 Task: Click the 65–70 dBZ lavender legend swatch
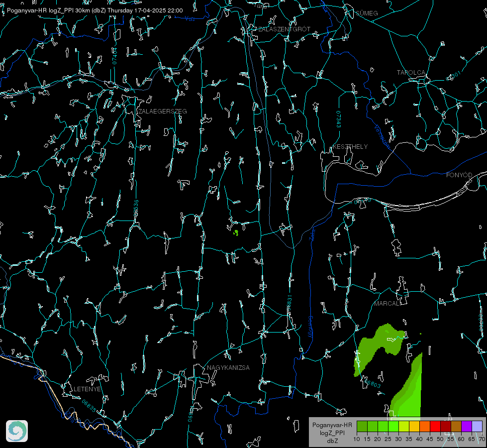pos(477,426)
